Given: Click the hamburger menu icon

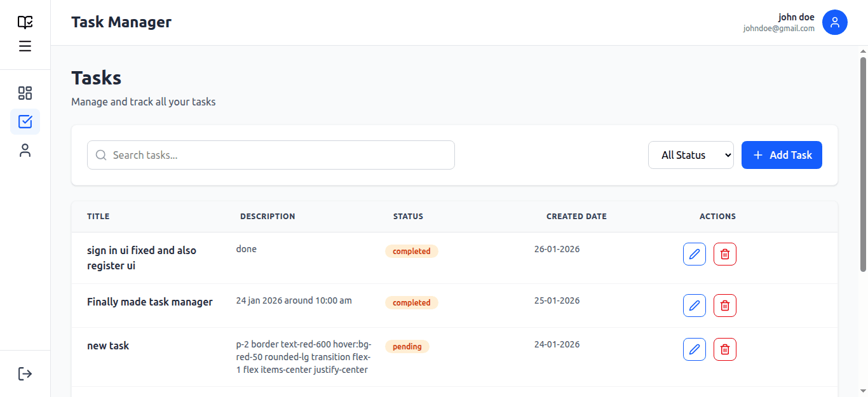Looking at the screenshot, I should click(x=25, y=45).
